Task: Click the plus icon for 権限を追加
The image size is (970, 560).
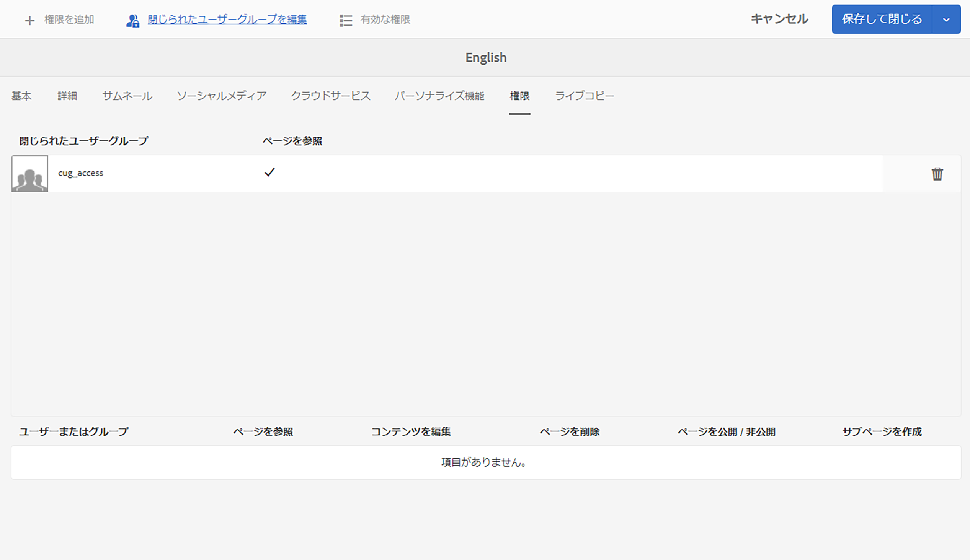Action: (x=29, y=20)
